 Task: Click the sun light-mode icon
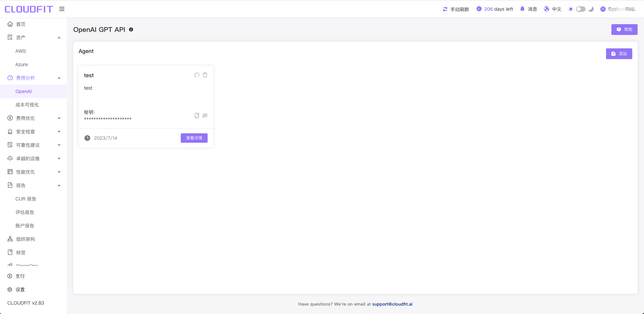point(571,9)
